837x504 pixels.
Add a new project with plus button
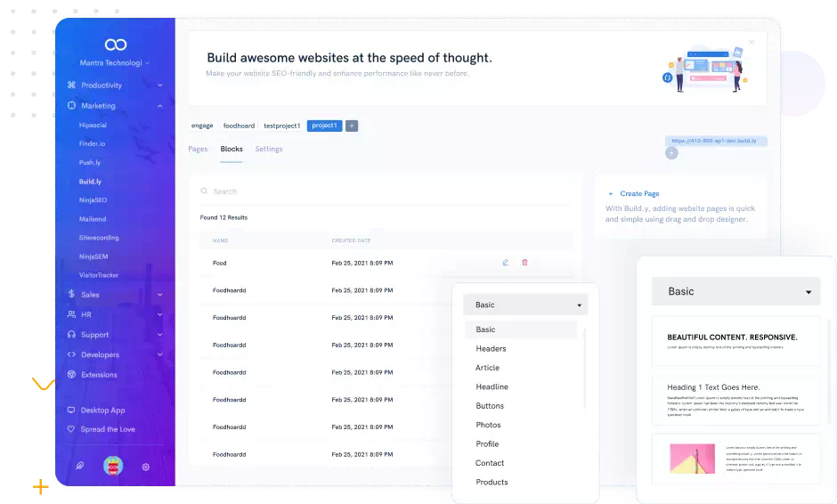[352, 126]
